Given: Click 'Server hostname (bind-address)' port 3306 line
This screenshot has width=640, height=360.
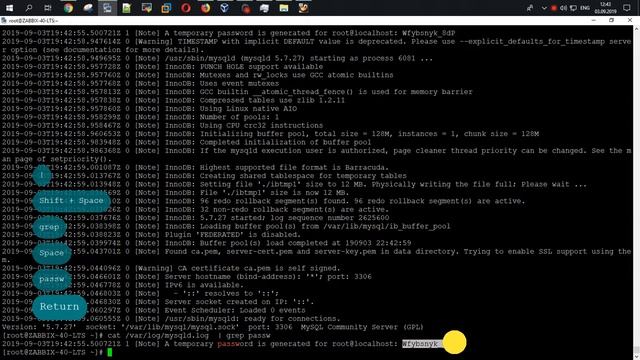Looking at the screenshot, I should pos(268,277).
